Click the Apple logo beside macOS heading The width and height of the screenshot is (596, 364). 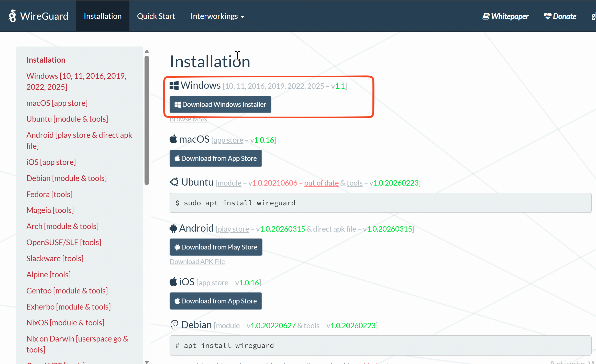click(x=173, y=139)
